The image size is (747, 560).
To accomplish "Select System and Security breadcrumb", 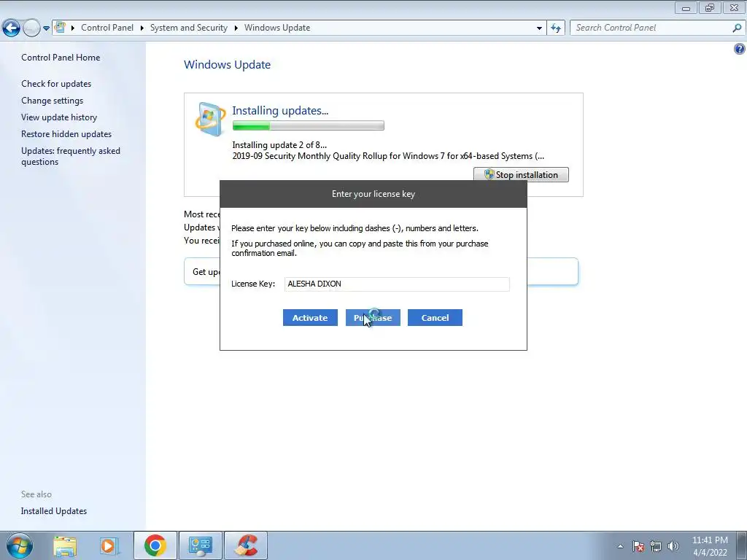I will [189, 28].
